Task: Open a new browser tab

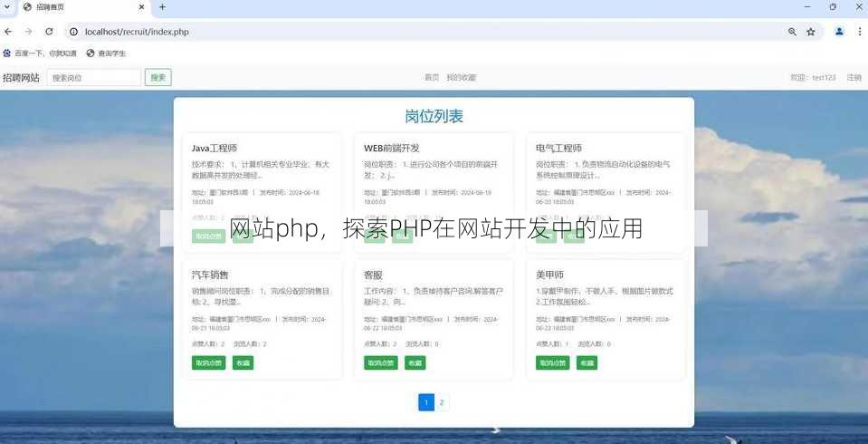Action: [x=162, y=7]
